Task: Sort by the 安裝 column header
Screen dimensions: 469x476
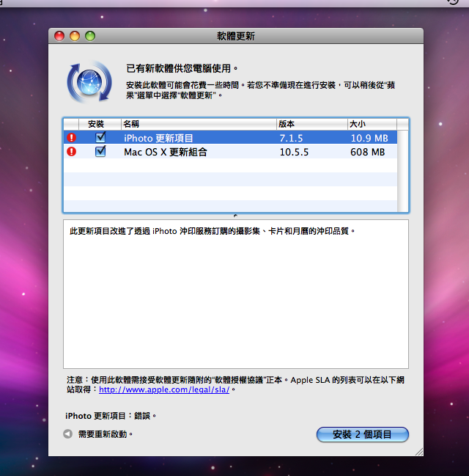Action: (x=100, y=124)
